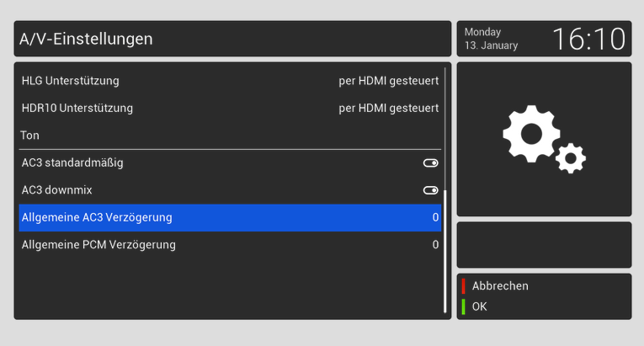Viewport: 644px width, 346px height.
Task: Open HDR10 Unterstützung value selection
Action: [x=388, y=108]
